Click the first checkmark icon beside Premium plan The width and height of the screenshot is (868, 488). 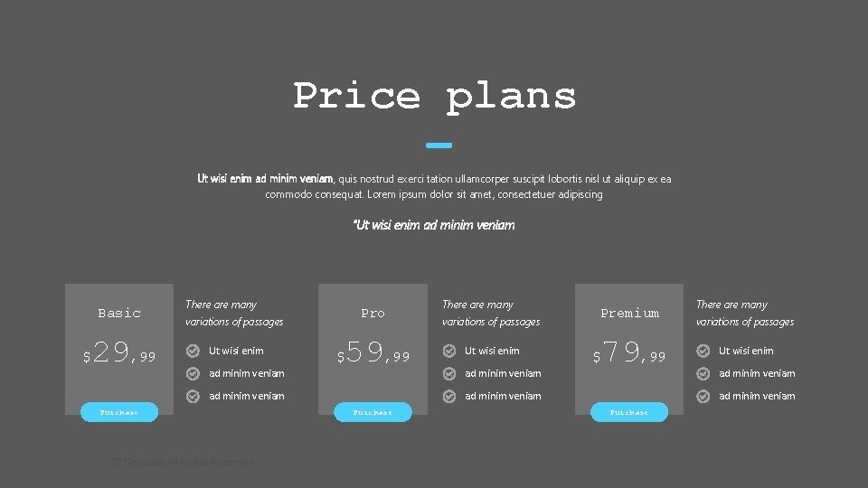[703, 351]
